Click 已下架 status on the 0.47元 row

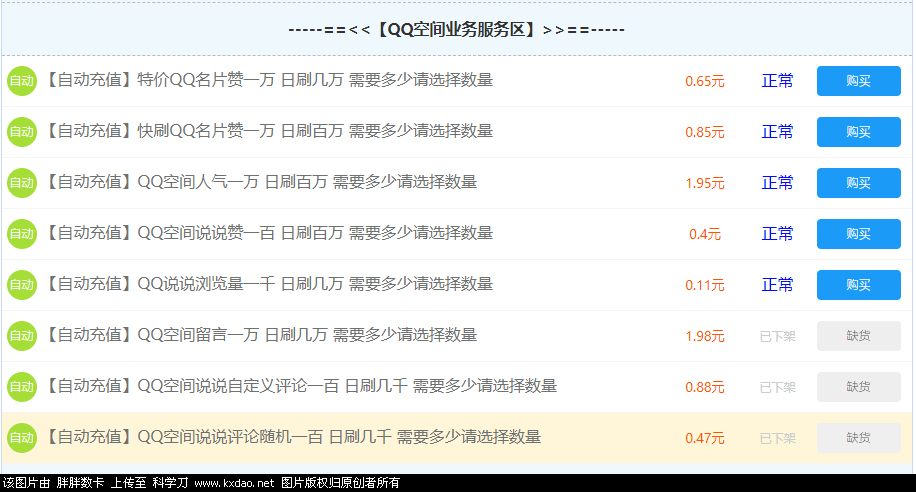778,438
